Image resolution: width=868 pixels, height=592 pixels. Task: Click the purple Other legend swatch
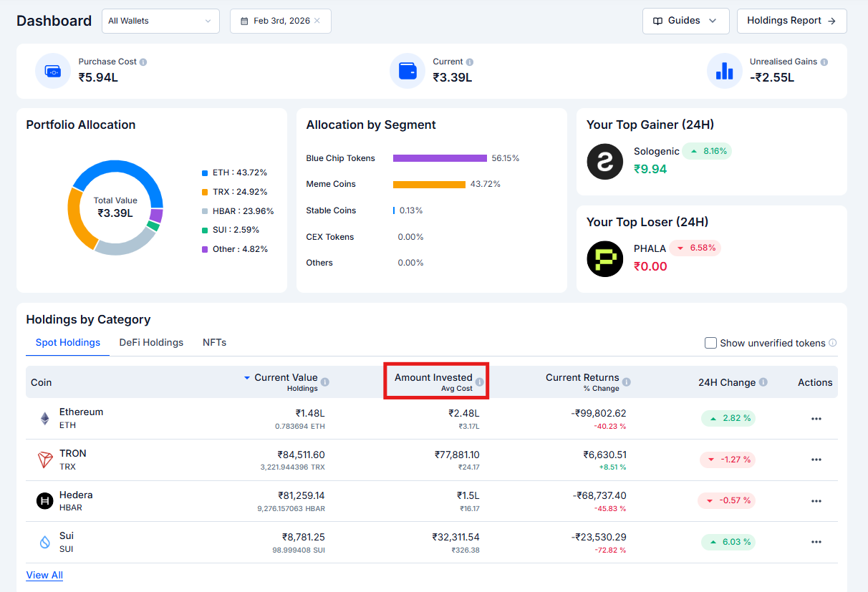205,249
